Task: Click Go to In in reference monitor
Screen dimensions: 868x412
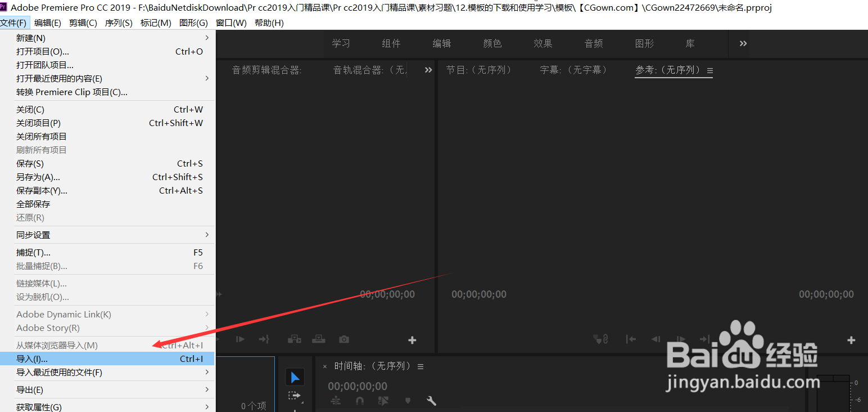Action: pyautogui.click(x=631, y=339)
